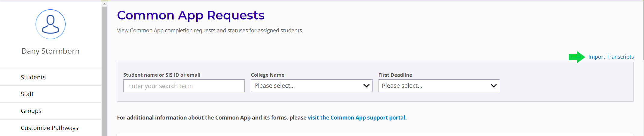
Task: Select Groups in the sidebar menu
Action: pos(31,111)
